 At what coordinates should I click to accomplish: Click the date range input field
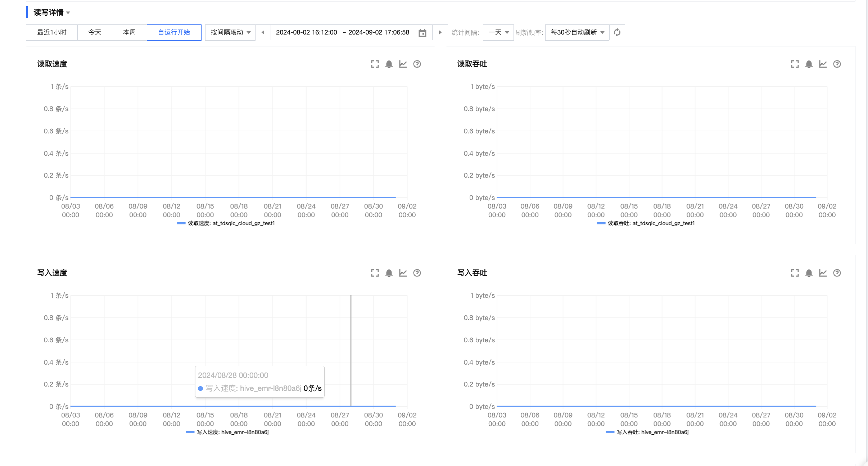click(x=342, y=32)
